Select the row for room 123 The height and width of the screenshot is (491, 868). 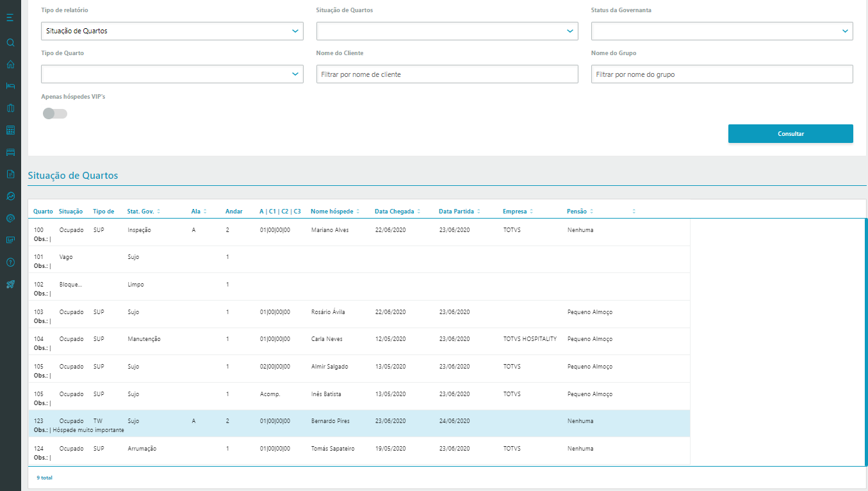(x=359, y=424)
